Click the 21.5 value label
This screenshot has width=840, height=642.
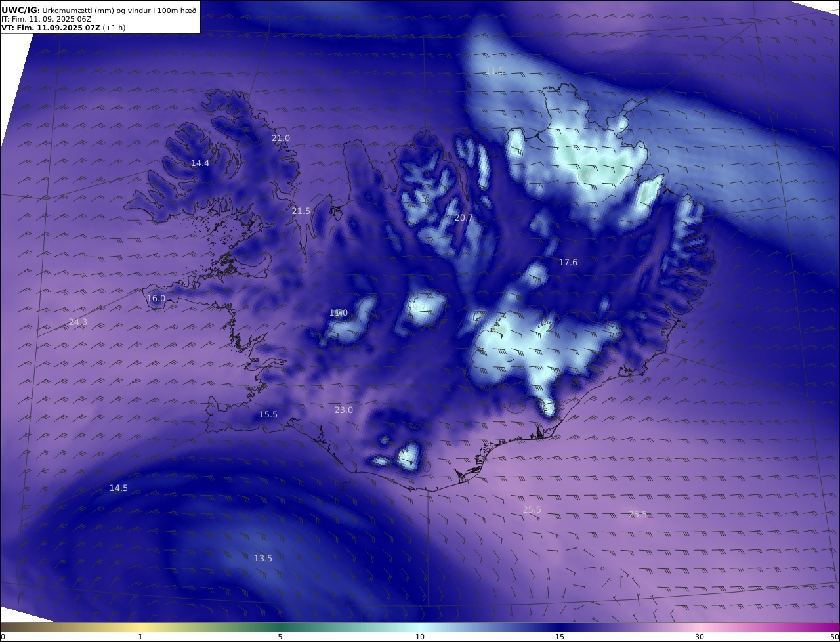(301, 211)
